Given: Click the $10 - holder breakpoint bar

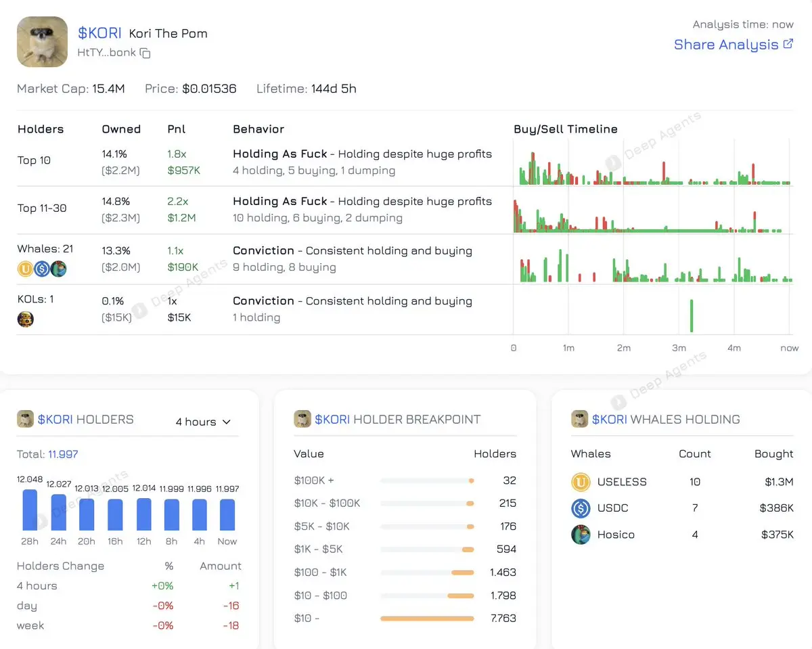Looking at the screenshot, I should click(x=427, y=618).
